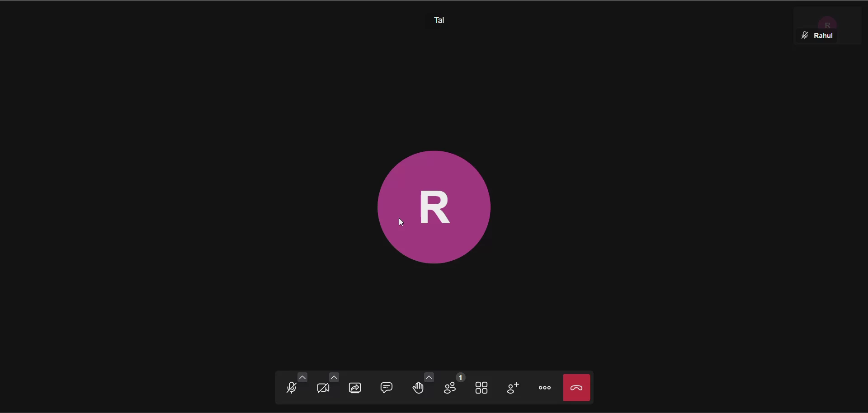The height and width of the screenshot is (413, 868).
Task: Click the small R avatar in corner tile
Action: (x=828, y=23)
